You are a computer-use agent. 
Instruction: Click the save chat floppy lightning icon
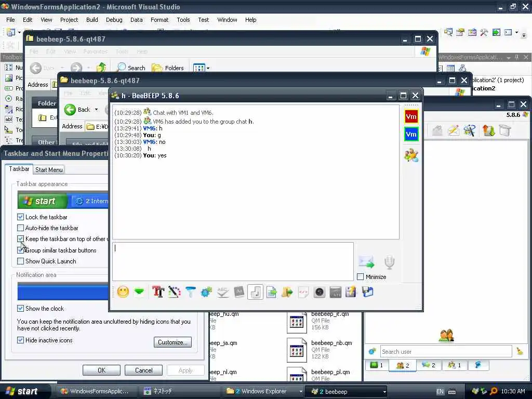click(x=351, y=292)
